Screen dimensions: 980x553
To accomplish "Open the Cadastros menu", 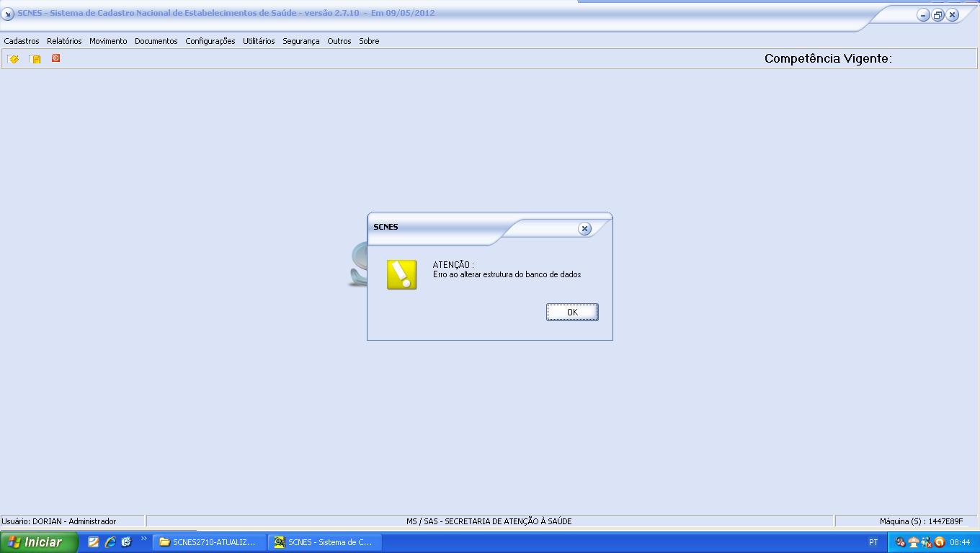I will click(x=22, y=41).
